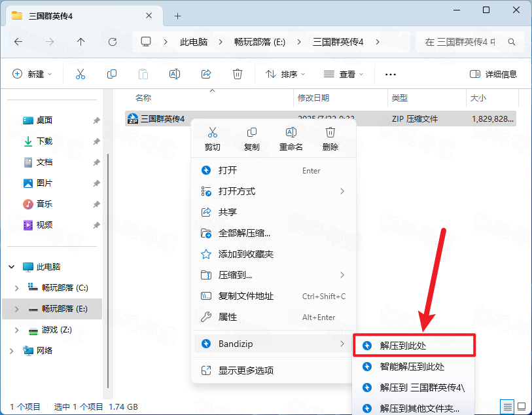The height and width of the screenshot is (415, 532).
Task: Click 畅玩部落 (E:) in the breadcrumb
Action: pos(260,42)
